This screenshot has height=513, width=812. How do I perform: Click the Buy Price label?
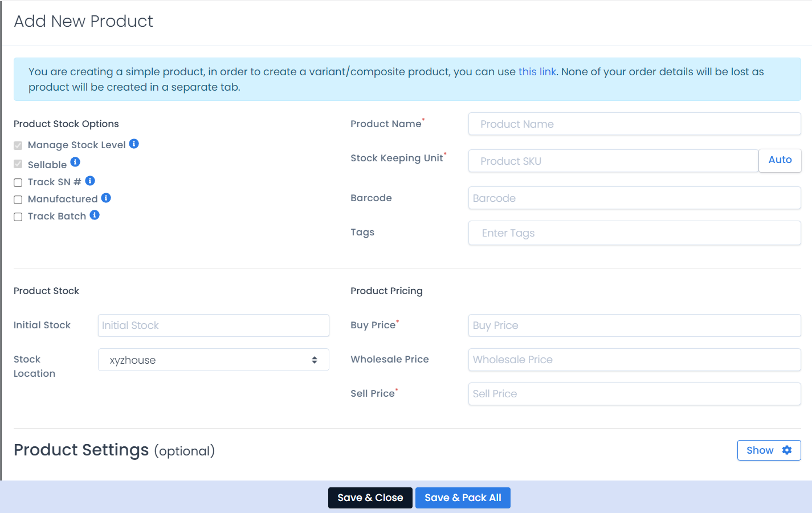click(374, 325)
